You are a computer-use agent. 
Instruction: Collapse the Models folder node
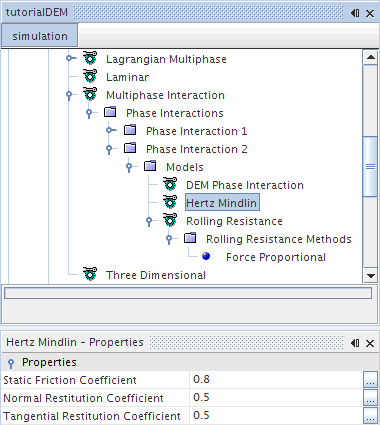click(x=129, y=167)
